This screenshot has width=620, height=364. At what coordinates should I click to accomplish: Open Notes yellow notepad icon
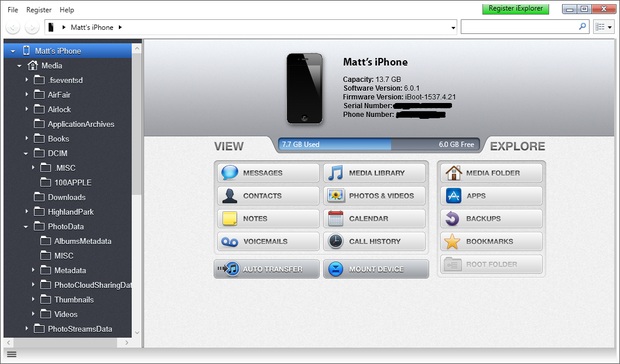point(229,219)
